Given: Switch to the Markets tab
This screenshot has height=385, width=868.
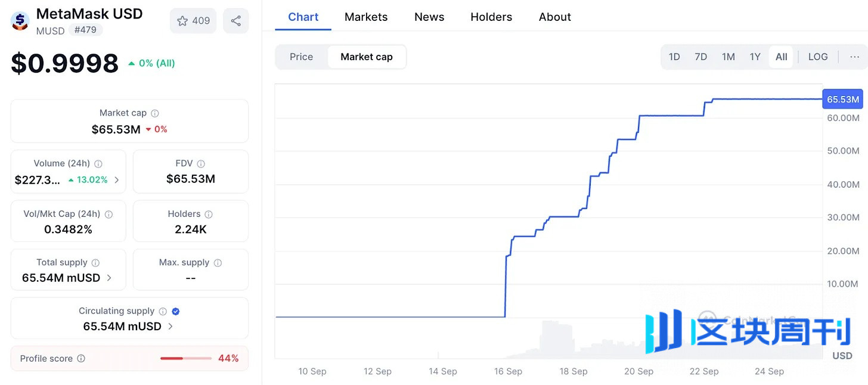Looking at the screenshot, I should coord(366,17).
